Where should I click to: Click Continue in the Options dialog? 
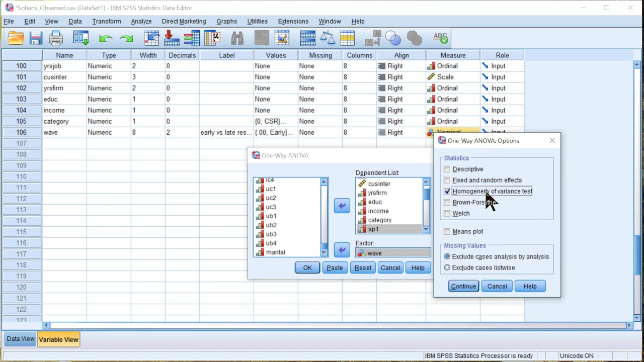(x=463, y=286)
